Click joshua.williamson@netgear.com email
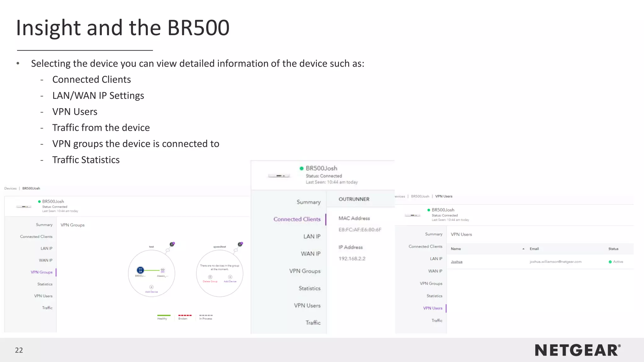 (x=556, y=262)
